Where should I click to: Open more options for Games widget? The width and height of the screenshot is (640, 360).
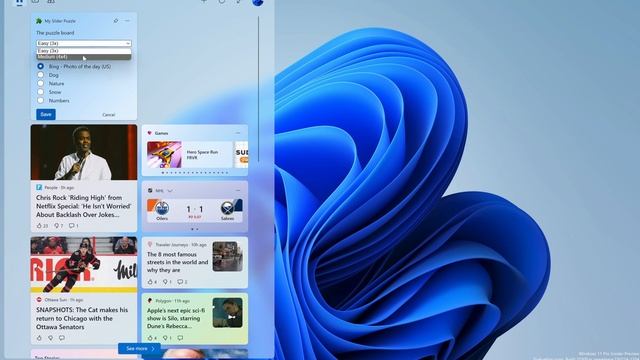pyautogui.click(x=238, y=133)
